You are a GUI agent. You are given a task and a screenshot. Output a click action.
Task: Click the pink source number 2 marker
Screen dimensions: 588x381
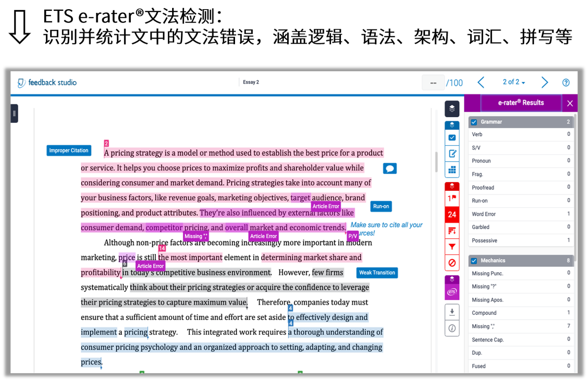(106, 143)
